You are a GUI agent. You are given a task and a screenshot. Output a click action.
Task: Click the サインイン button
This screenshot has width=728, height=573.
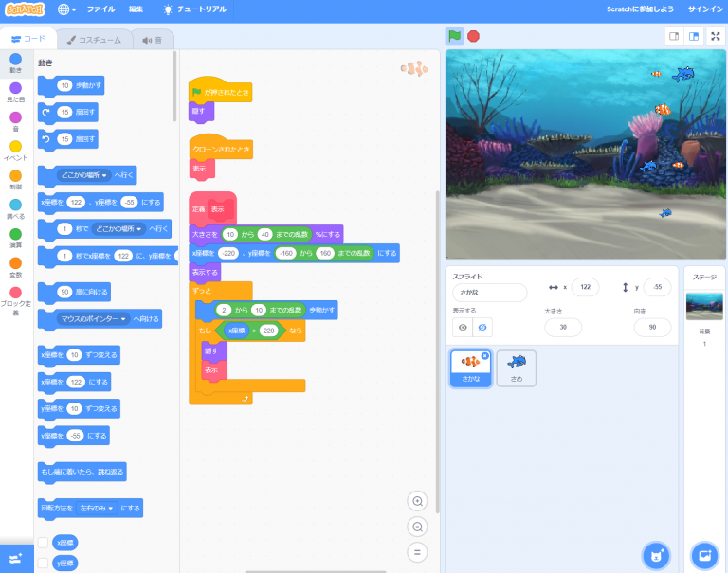705,9
